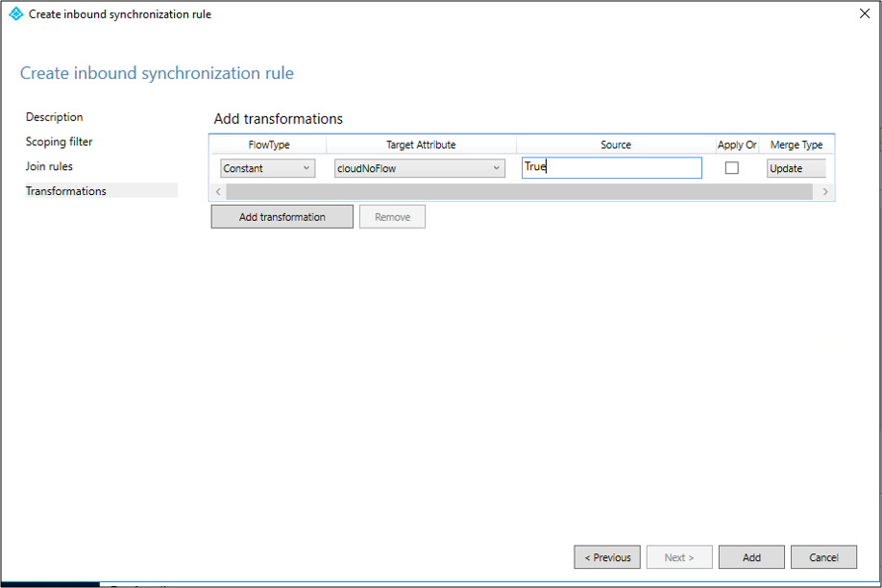Toggle the Apply Once checkbox
This screenshot has width=882, height=588.
pos(732,168)
